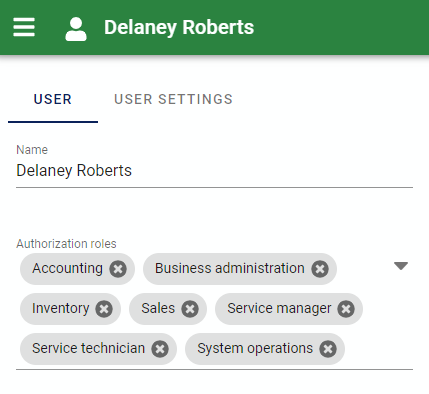
Task: Remove the Sales role chip
Action: click(190, 309)
